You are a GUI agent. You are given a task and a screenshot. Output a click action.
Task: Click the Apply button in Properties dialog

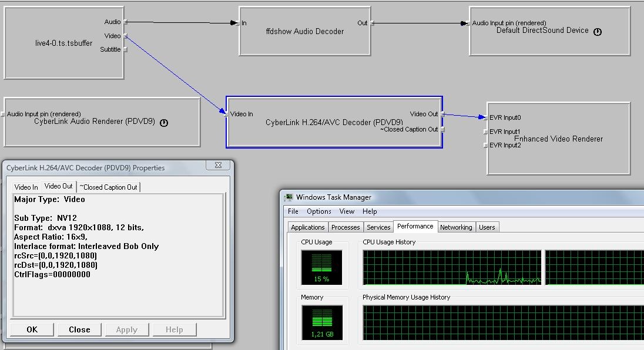click(126, 329)
